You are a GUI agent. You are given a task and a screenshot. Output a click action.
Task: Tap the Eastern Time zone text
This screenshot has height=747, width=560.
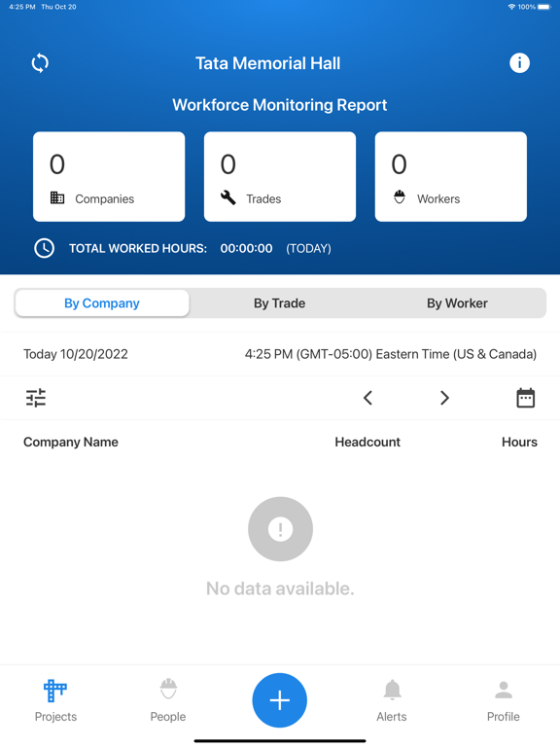[x=391, y=354]
